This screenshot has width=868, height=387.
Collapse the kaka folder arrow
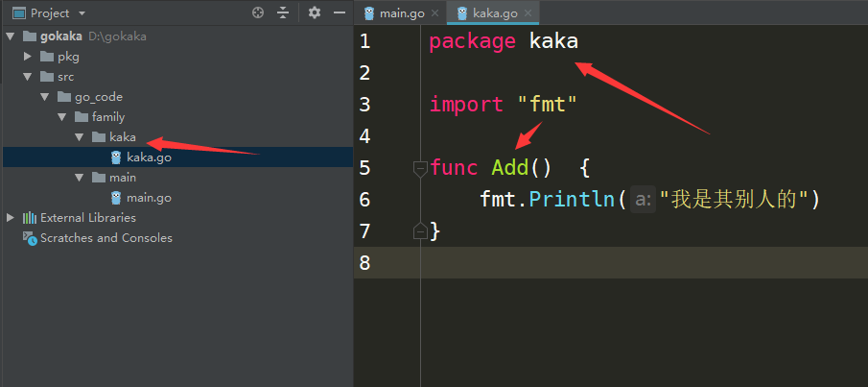tap(80, 137)
